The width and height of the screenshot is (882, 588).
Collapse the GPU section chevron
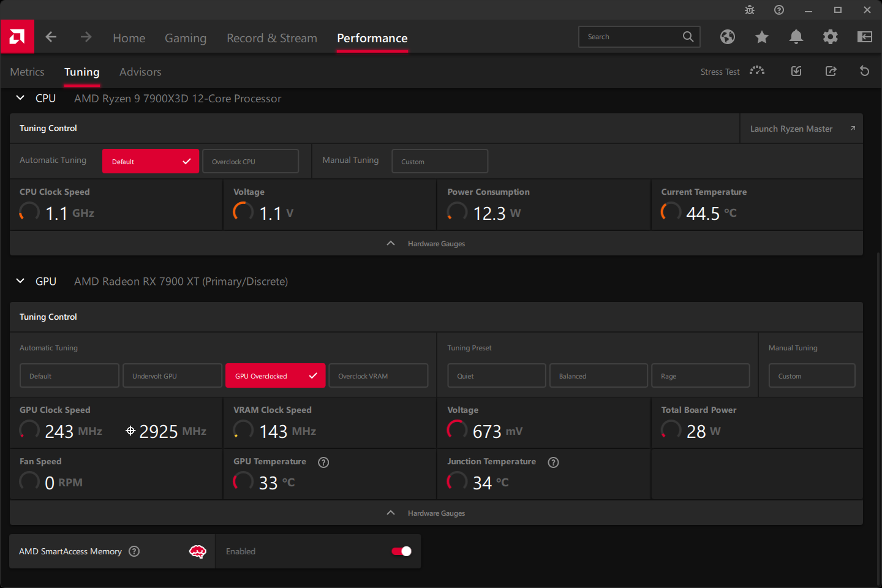tap(20, 281)
